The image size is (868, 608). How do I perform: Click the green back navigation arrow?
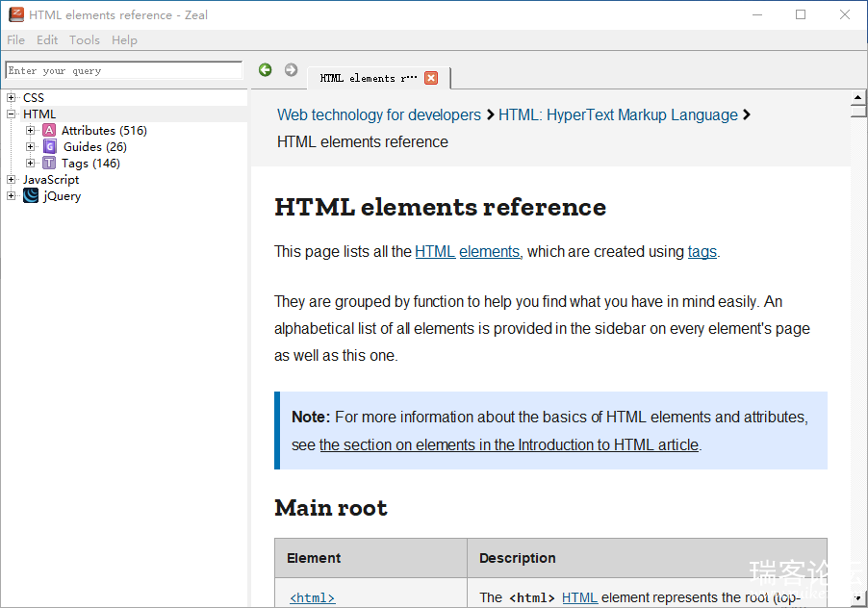tap(266, 69)
